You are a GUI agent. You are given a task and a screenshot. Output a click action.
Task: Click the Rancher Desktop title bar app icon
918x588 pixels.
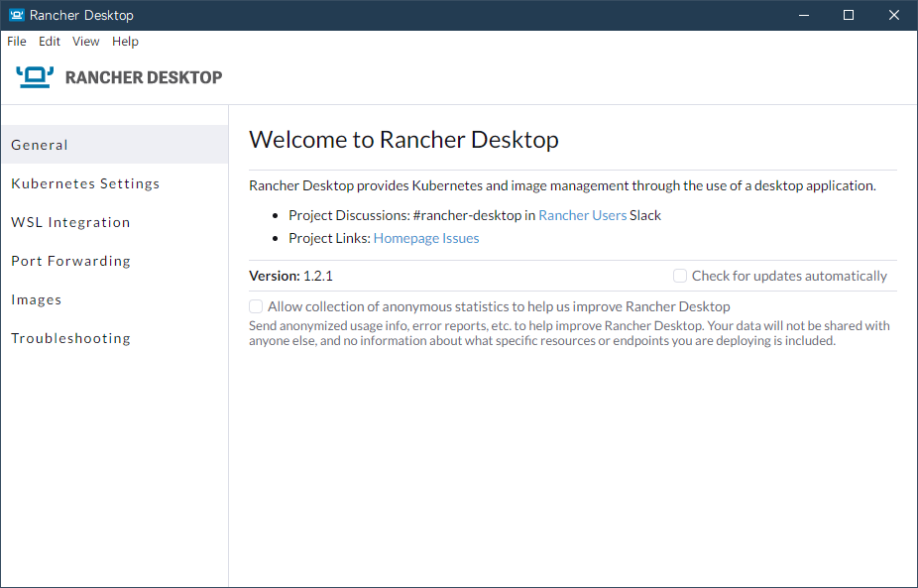point(17,15)
